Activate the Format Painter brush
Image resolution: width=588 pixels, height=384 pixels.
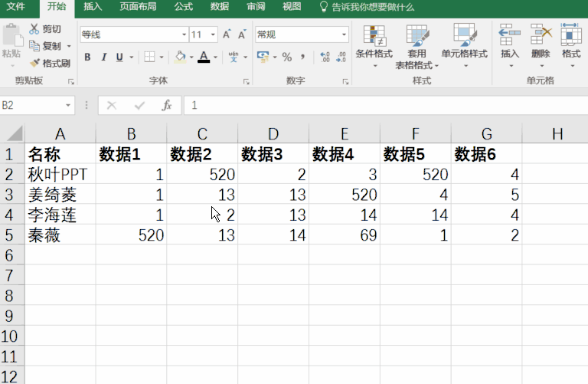[x=35, y=63]
